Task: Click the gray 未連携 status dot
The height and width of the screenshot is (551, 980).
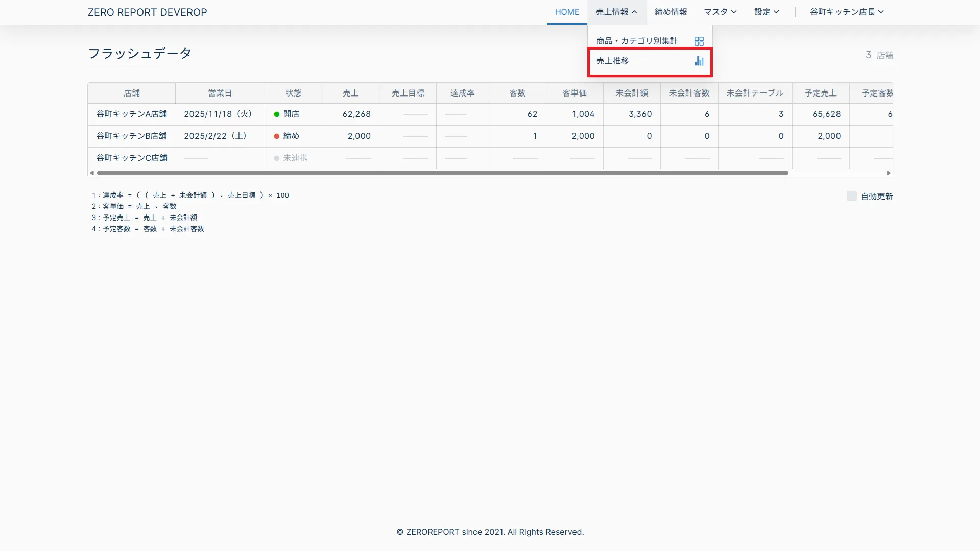Action: [x=277, y=158]
